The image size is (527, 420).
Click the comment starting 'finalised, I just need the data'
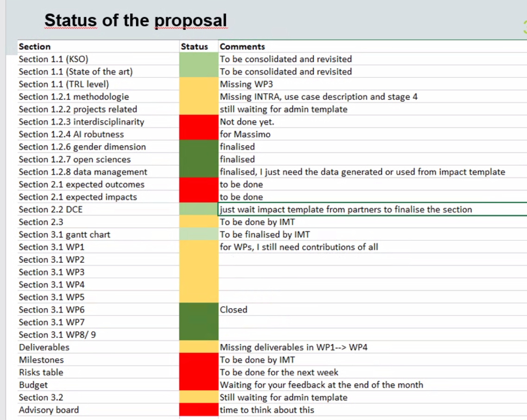[x=362, y=172]
